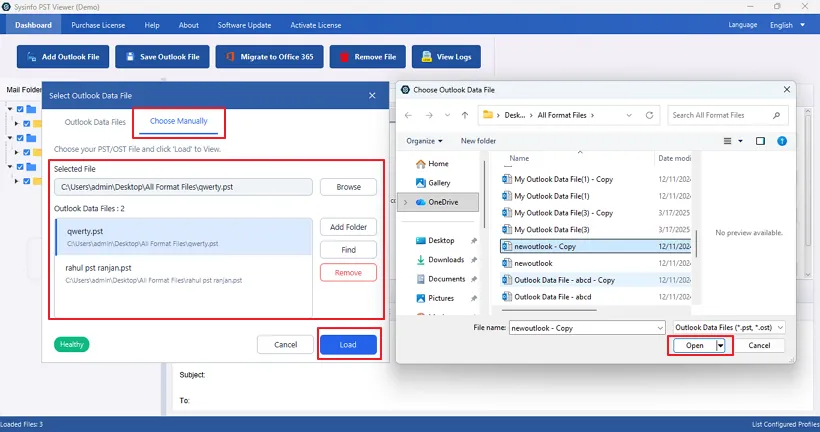Click the Add Folder button

[348, 227]
